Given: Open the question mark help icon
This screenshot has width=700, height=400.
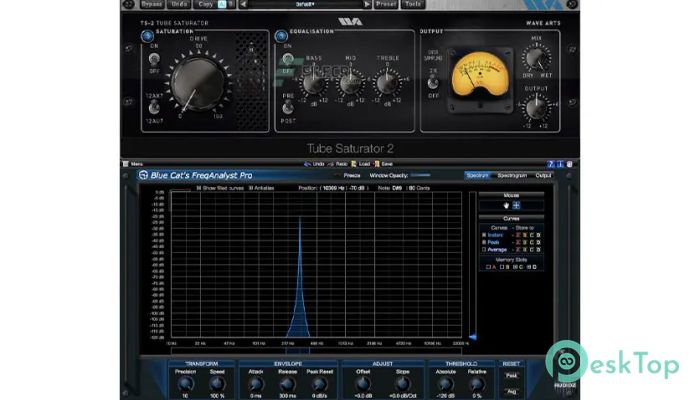Looking at the screenshot, I should (551, 164).
